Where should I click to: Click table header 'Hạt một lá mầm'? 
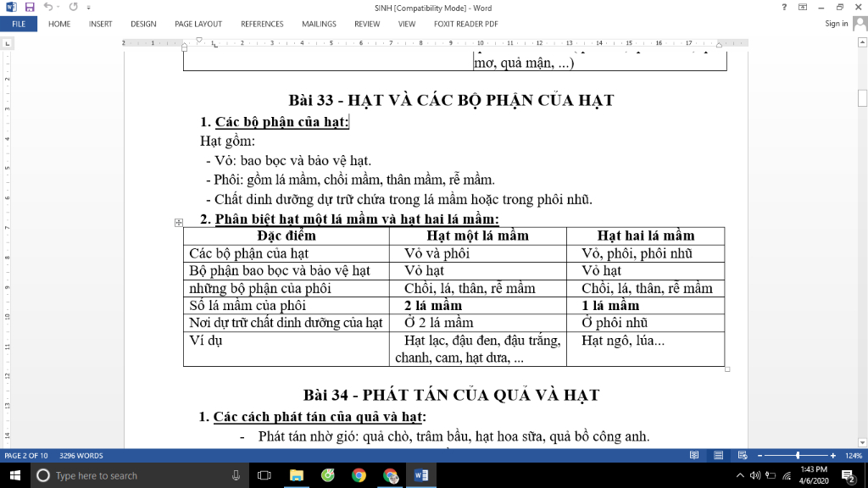pos(477,236)
